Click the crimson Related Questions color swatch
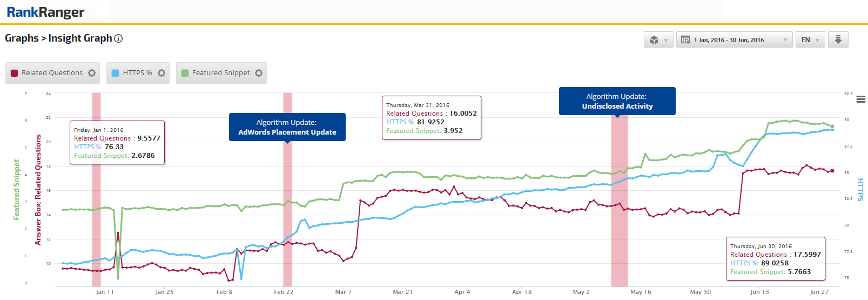Image resolution: width=868 pixels, height=300 pixels. pos(15,73)
